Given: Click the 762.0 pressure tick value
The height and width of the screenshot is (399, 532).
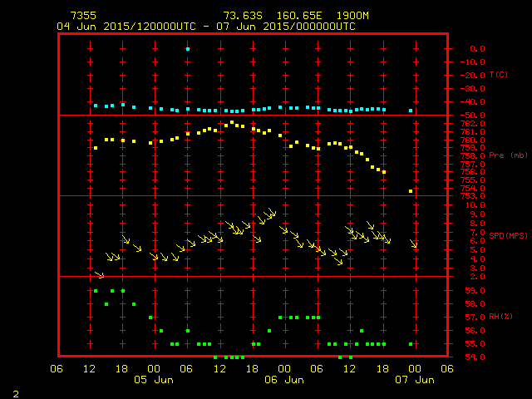Looking at the screenshot, I should [473, 124].
